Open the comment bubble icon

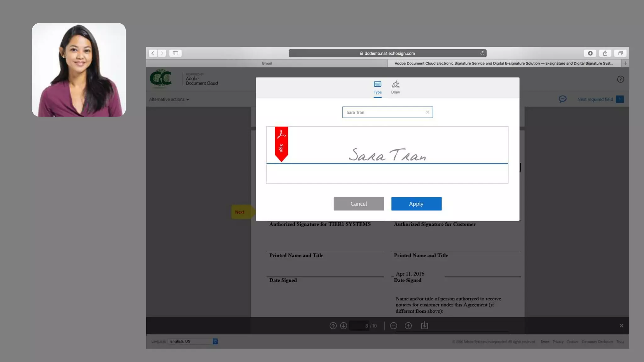click(x=562, y=99)
